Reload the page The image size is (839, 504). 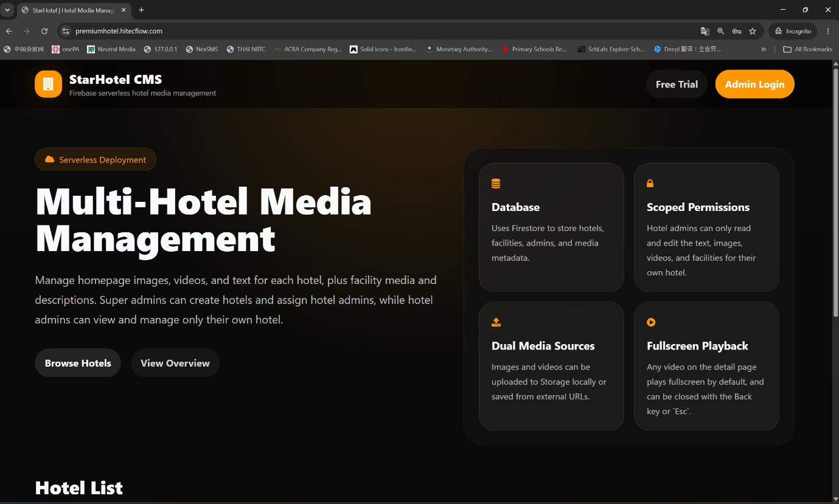44,31
